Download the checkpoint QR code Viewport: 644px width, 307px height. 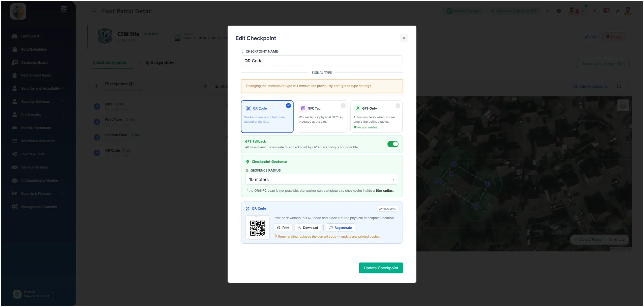(308, 228)
